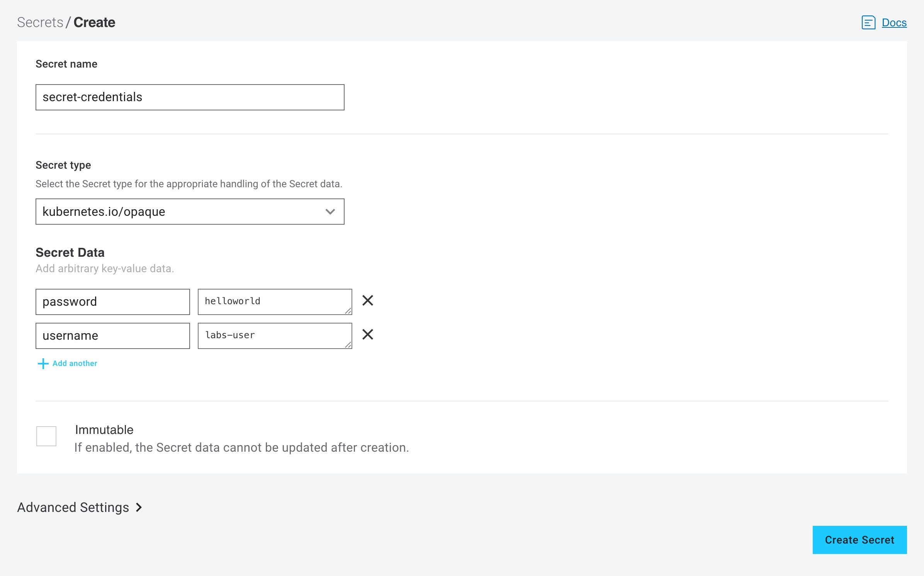The height and width of the screenshot is (576, 924).
Task: Remove the username key-value row
Action: tap(367, 334)
